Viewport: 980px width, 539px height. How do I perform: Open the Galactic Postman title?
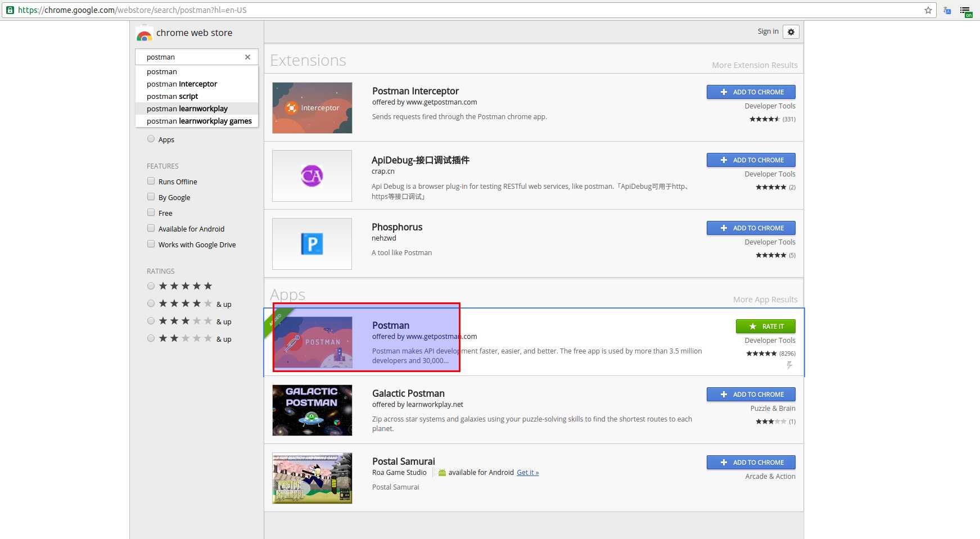pyautogui.click(x=408, y=393)
